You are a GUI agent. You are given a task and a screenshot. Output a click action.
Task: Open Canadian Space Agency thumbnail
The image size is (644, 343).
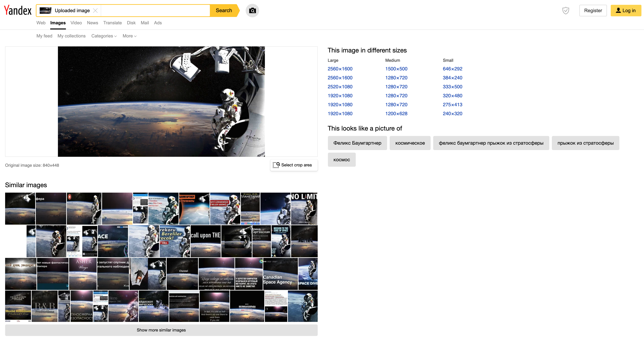click(x=280, y=274)
